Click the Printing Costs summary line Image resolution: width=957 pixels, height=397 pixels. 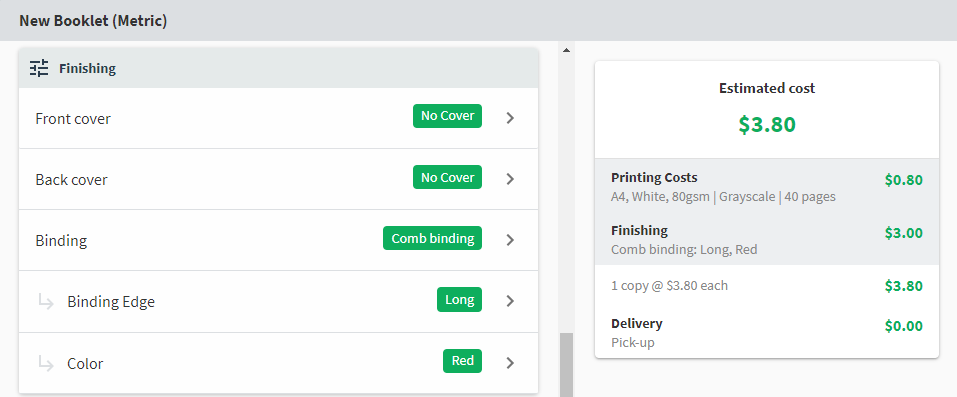(767, 187)
